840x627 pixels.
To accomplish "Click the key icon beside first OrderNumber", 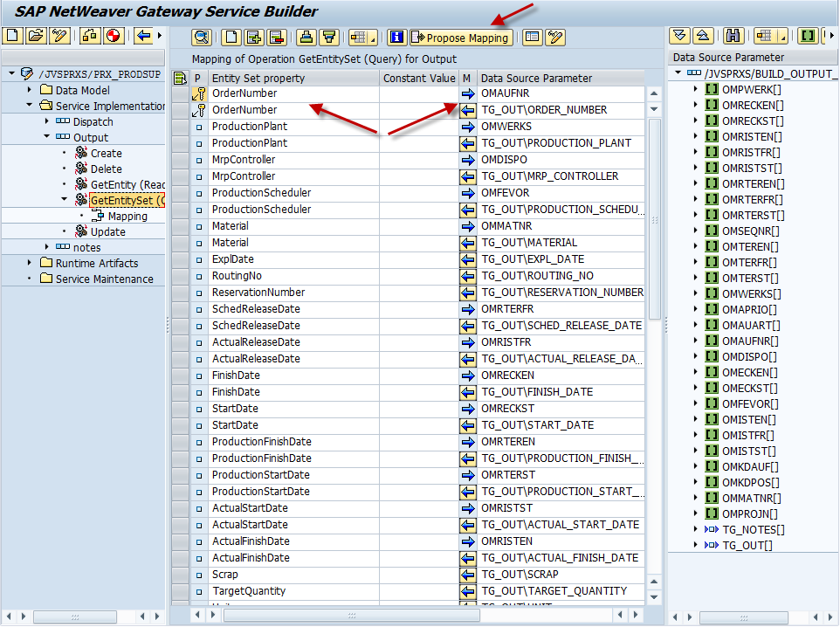I will pyautogui.click(x=199, y=93).
